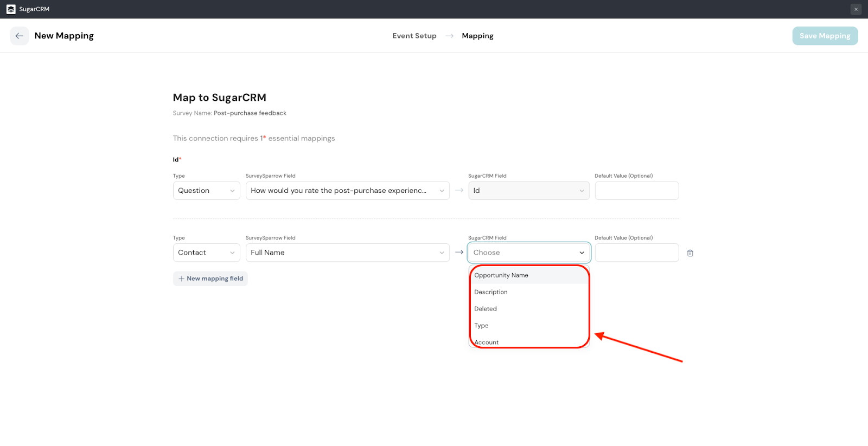
Task: Open the Contact type dropdown
Action: pyautogui.click(x=206, y=253)
